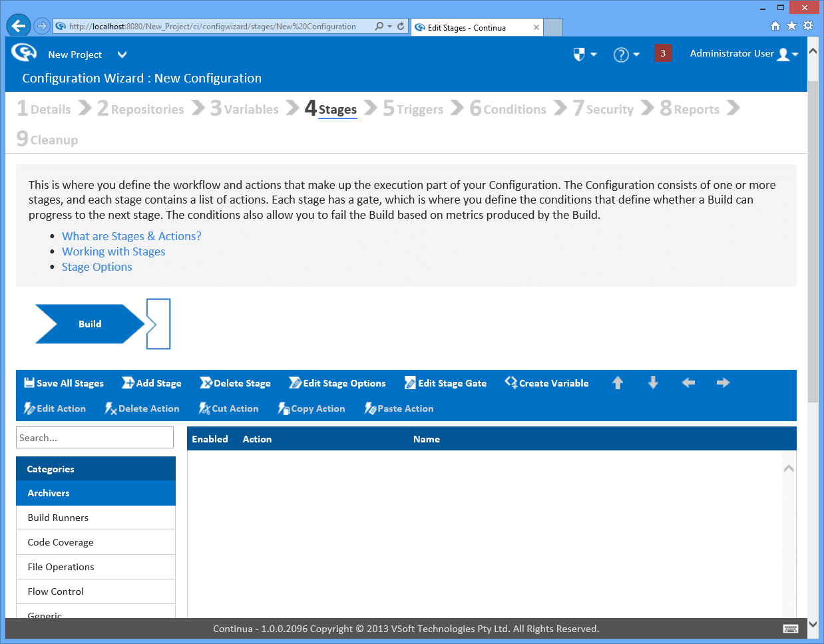Open browser tools gear icon
824x644 pixels.
pos(808,25)
